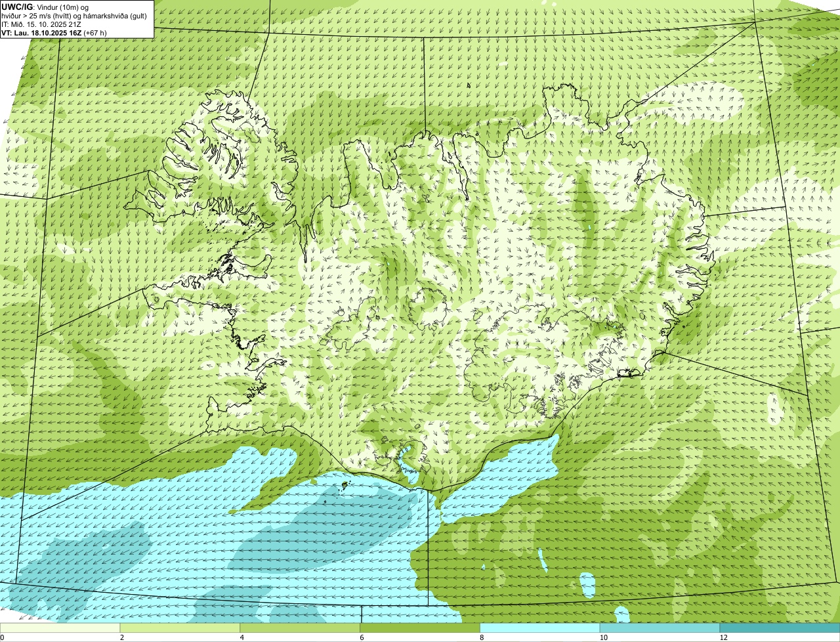
Task: Click the "hviður > 25 m/s (hvítt)" description line
Action: (74, 16)
